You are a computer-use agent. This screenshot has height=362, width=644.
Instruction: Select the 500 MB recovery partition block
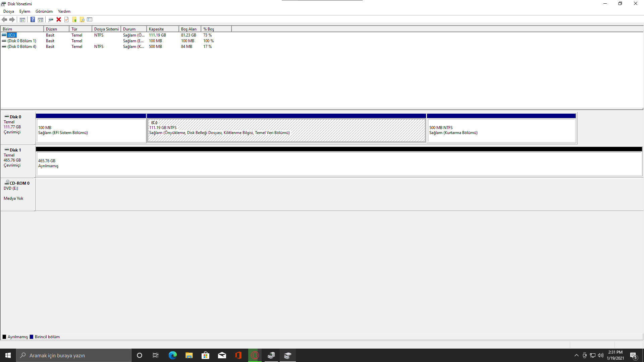pyautogui.click(x=501, y=130)
